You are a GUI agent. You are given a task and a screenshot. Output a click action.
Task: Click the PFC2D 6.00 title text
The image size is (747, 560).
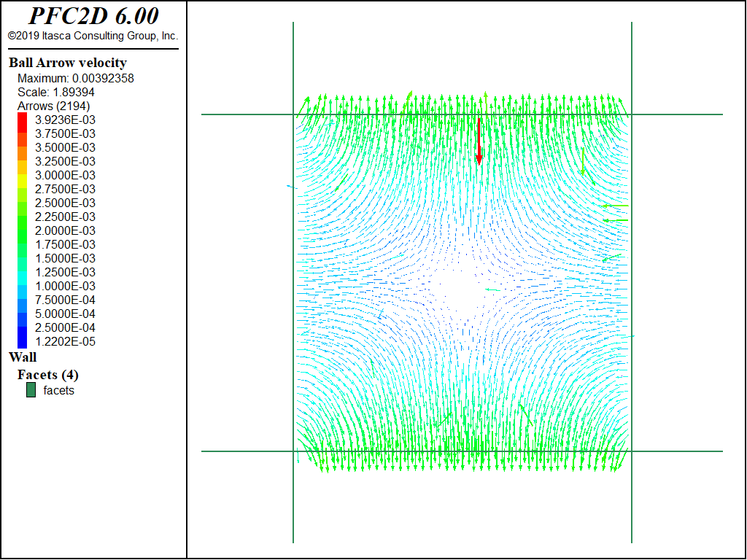pos(93,16)
